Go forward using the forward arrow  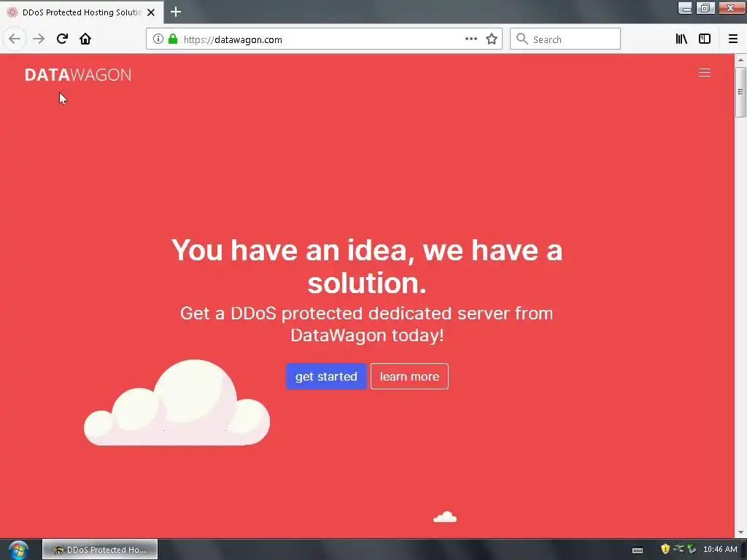click(39, 39)
